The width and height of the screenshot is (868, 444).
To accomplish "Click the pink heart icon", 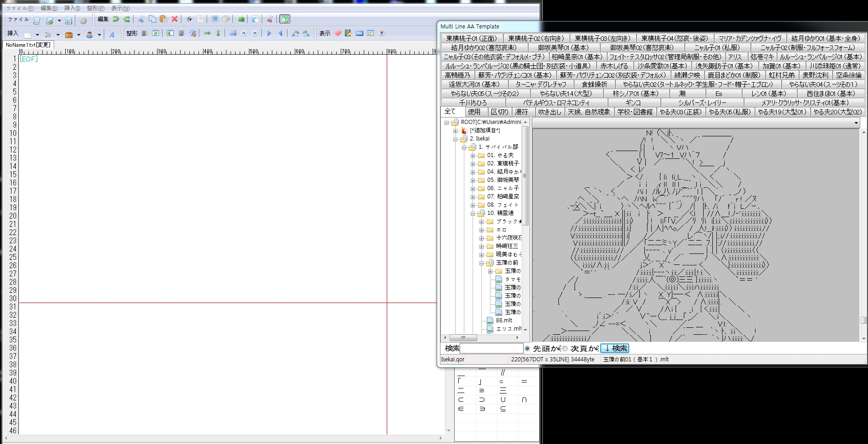I will pos(338,33).
